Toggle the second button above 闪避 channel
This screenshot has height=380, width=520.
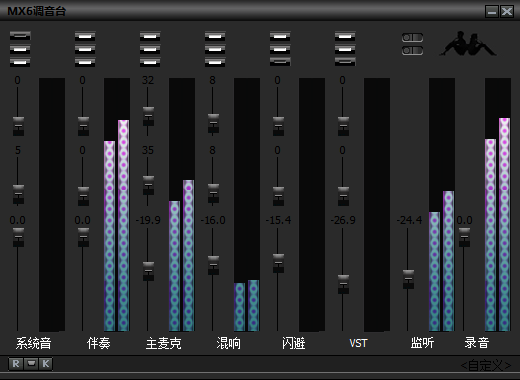tap(280, 49)
